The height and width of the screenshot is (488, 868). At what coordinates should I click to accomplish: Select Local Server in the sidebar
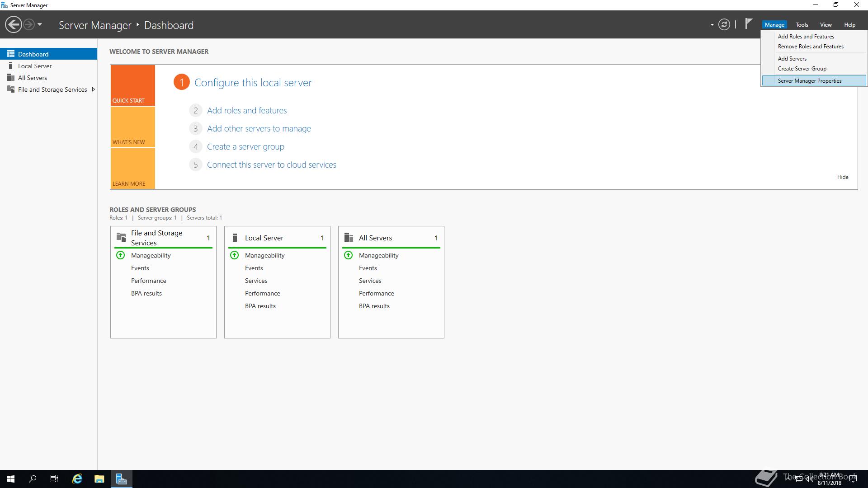tap(48, 66)
